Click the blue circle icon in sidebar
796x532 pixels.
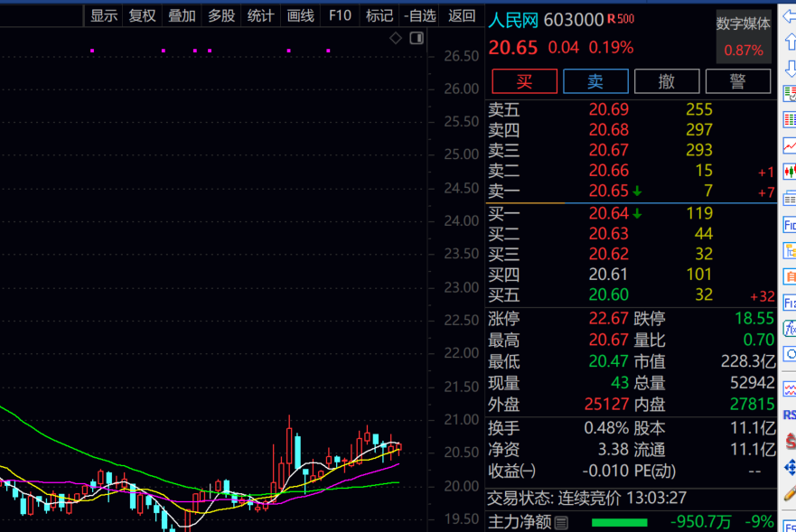tap(790, 354)
